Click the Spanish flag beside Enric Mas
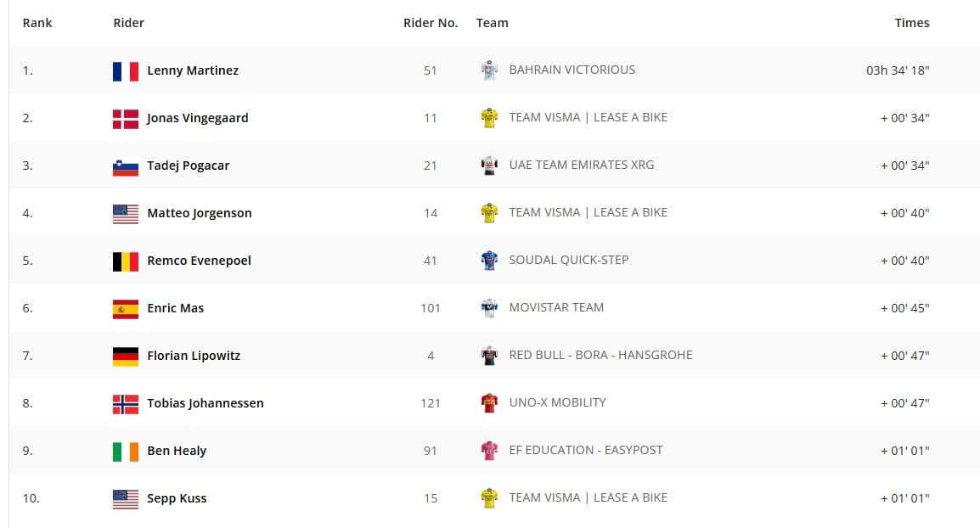Viewport: 980px width, 528px height. [x=126, y=309]
